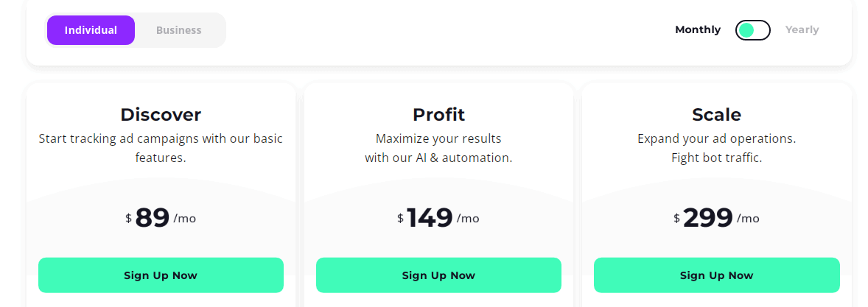Select the Yearly billing label
Screen dimensions: 868x307
[x=802, y=30]
